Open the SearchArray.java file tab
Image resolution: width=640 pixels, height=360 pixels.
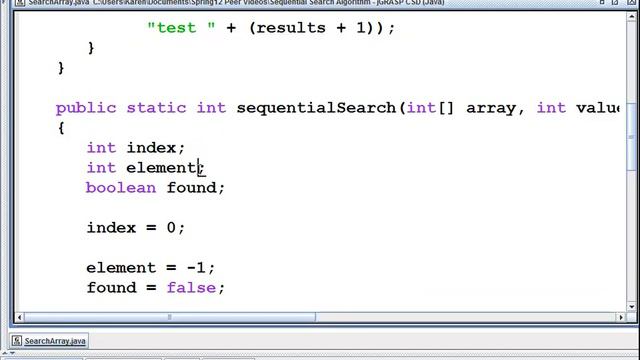(x=49, y=341)
